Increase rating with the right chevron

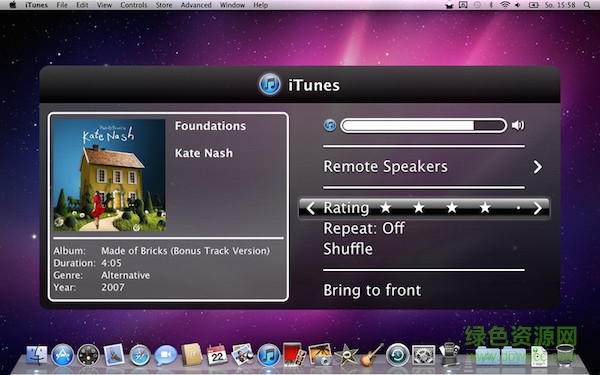coord(538,208)
